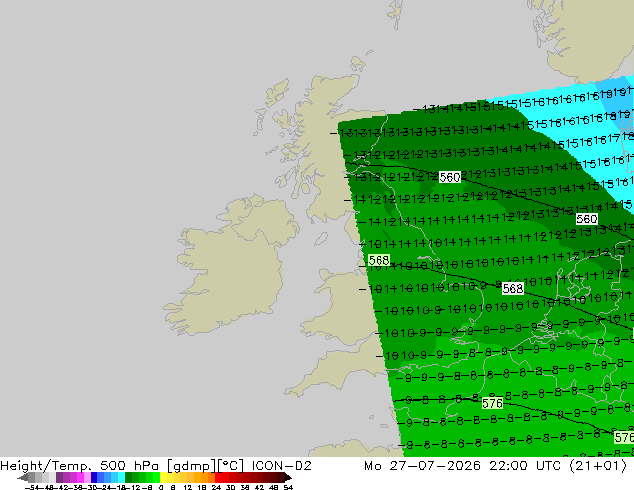Pick the yellow swatch in the temperature legend
The height and width of the screenshot is (490, 634).
(163, 477)
